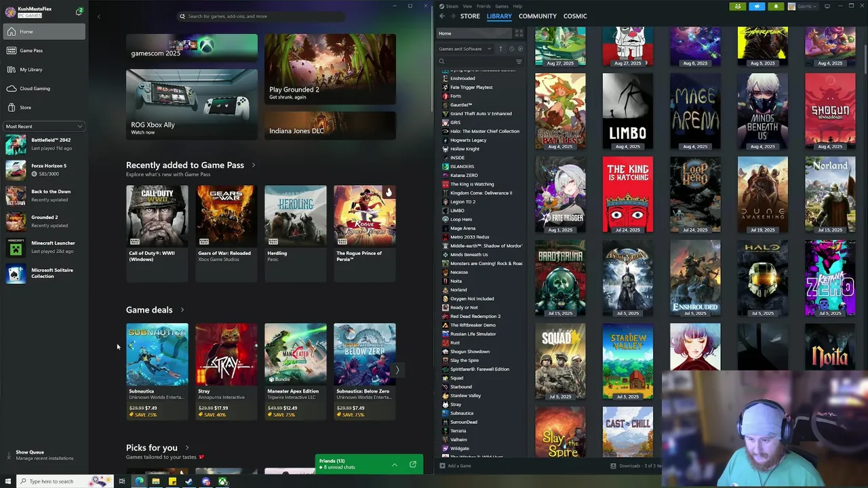This screenshot has height=488, width=868.
Task: Open Minecraft Launcher from recent list
Action: [x=43, y=247]
